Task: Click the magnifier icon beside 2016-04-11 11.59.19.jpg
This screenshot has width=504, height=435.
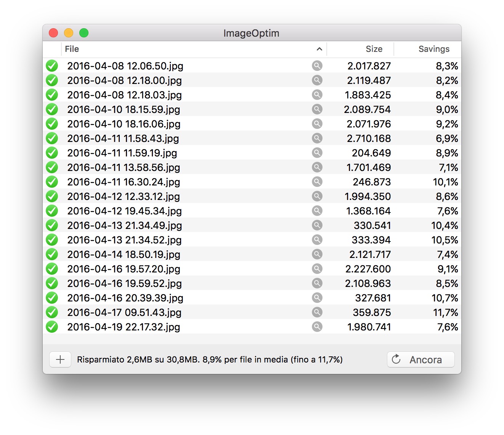Action: (x=318, y=153)
